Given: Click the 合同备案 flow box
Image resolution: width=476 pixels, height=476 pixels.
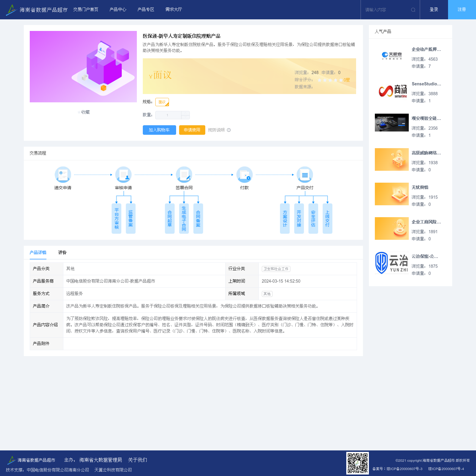Looking at the screenshot, I should point(198,218).
